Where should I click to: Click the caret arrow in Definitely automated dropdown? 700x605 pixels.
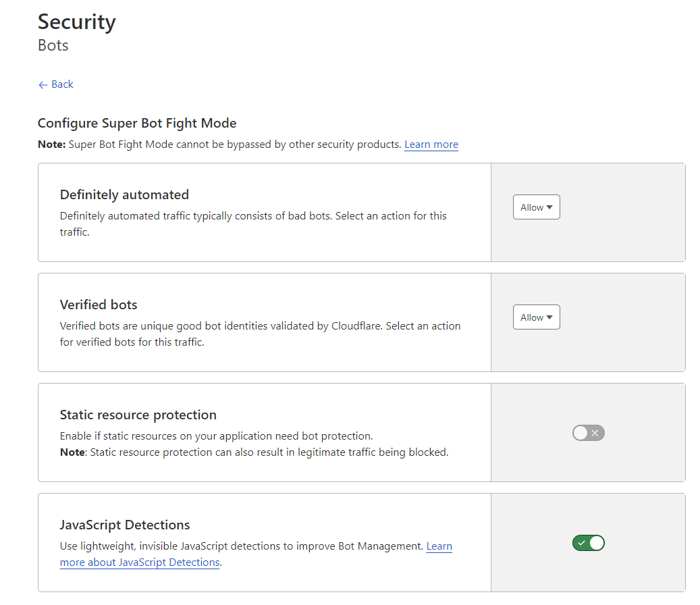pyautogui.click(x=549, y=207)
